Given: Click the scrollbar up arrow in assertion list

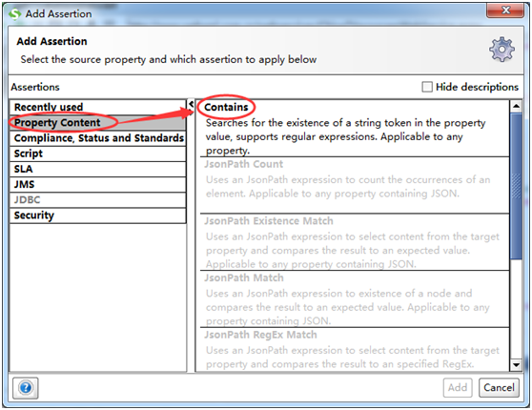Looking at the screenshot, I should pyautogui.click(x=516, y=106).
